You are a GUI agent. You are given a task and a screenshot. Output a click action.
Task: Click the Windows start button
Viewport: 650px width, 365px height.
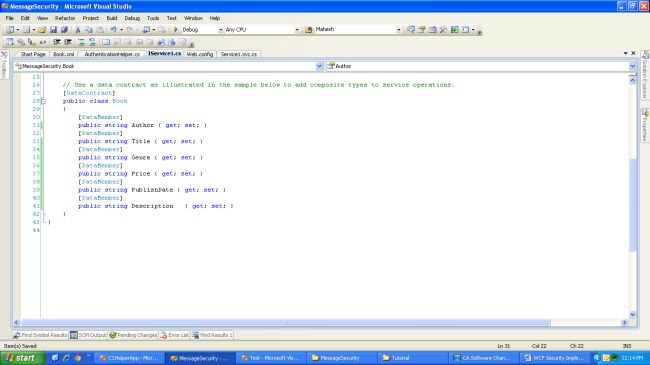point(22,358)
